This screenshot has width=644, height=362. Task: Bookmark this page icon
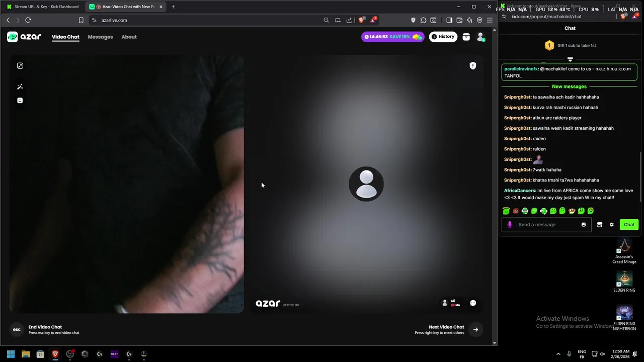tap(81, 20)
